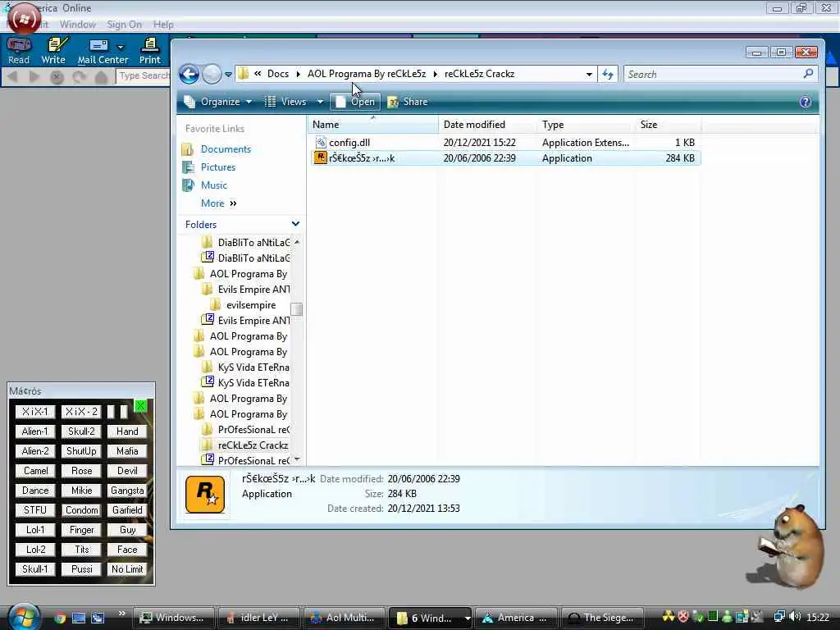Click the Explorer Back arrow button

pyautogui.click(x=189, y=74)
